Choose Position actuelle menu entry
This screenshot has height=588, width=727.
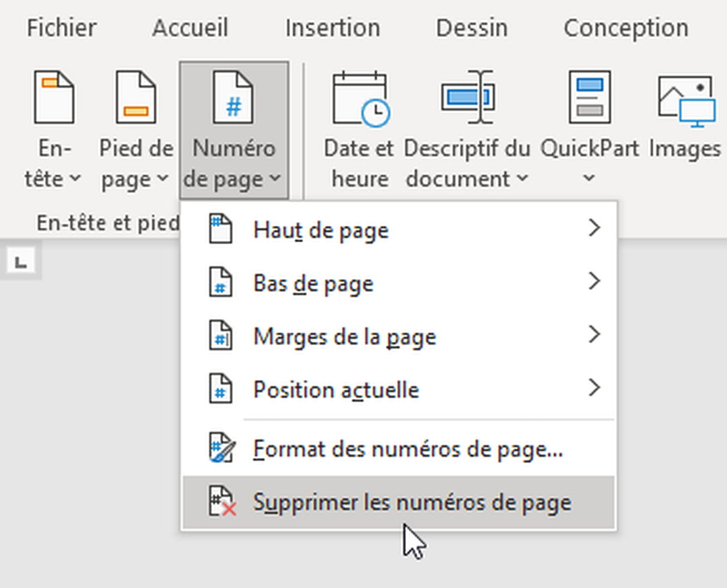coord(399,388)
